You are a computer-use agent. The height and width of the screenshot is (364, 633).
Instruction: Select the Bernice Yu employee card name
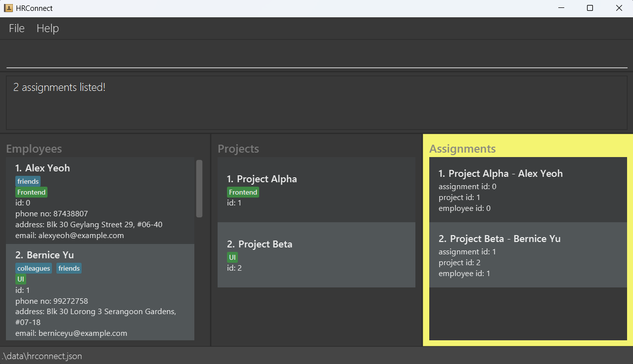pos(45,255)
